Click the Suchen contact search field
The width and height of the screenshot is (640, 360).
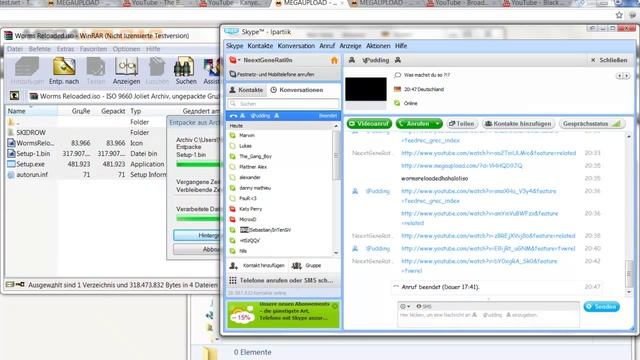tap(283, 104)
